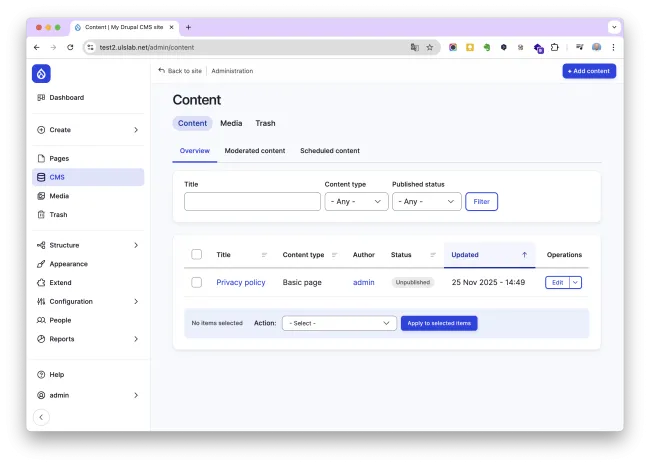Switch to the Scheduled content tab

[330, 151]
